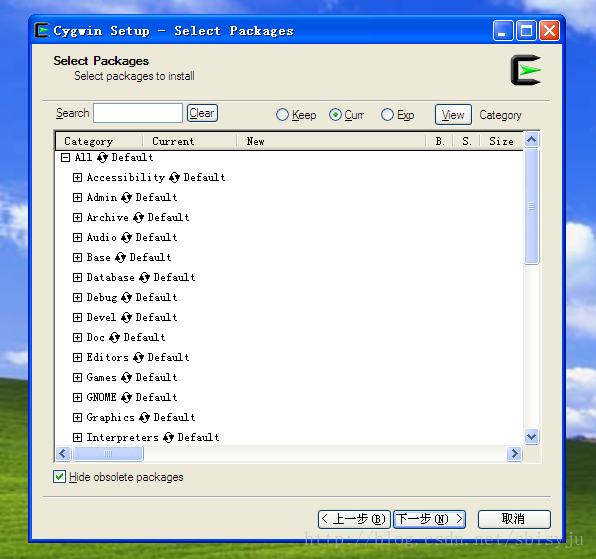Click the cycle icon beside All
Screen dimensions: 596x559
(x=102, y=157)
